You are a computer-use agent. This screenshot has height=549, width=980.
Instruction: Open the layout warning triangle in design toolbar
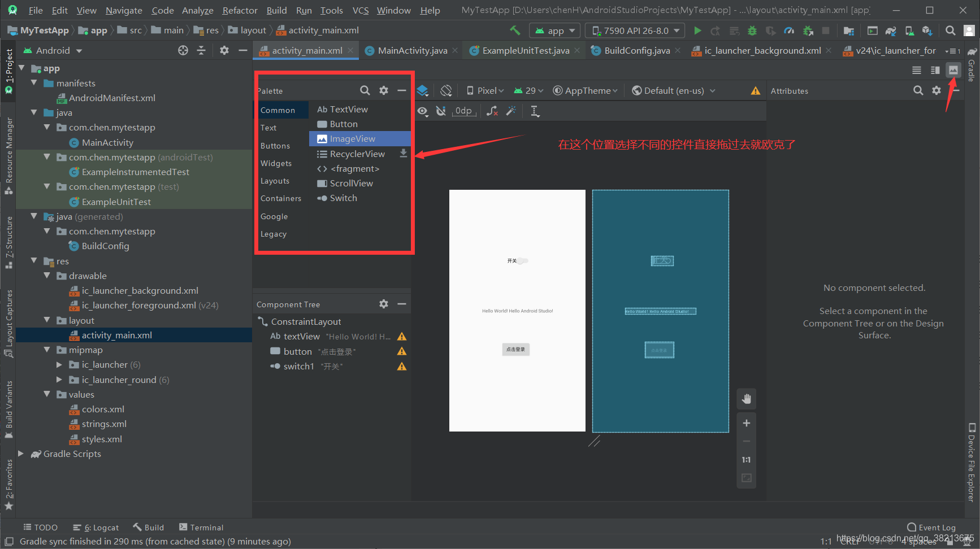tap(756, 90)
